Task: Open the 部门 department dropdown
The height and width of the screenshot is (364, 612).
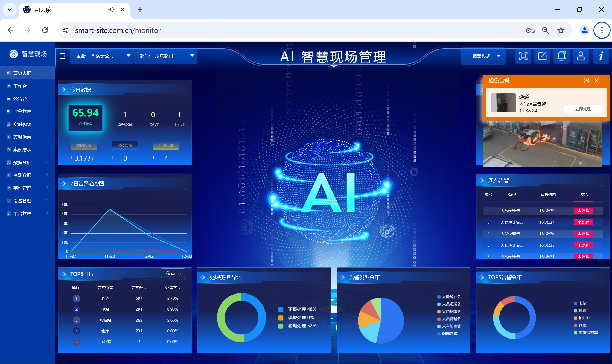Action: (165, 56)
